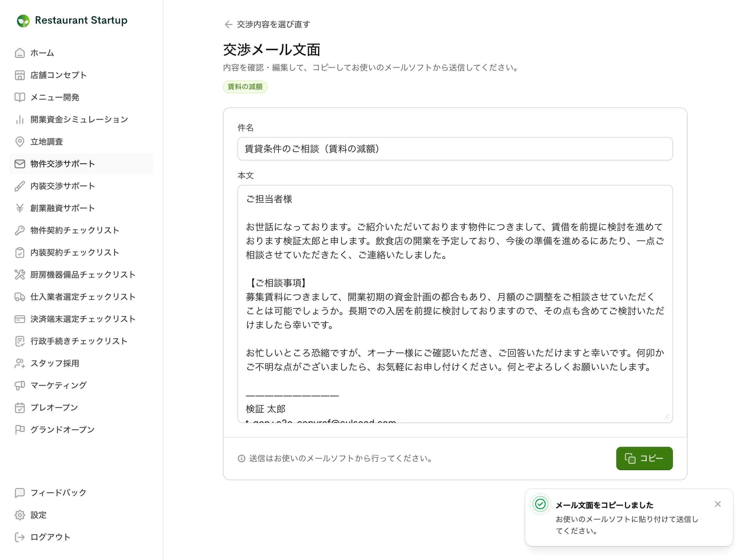This screenshot has height=560, width=747.
Task: Open 内装交渉サポート menu item
Action: click(x=81, y=186)
